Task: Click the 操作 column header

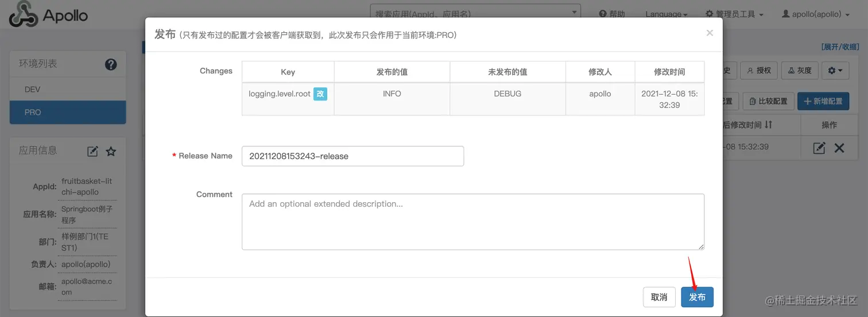Action: click(829, 125)
